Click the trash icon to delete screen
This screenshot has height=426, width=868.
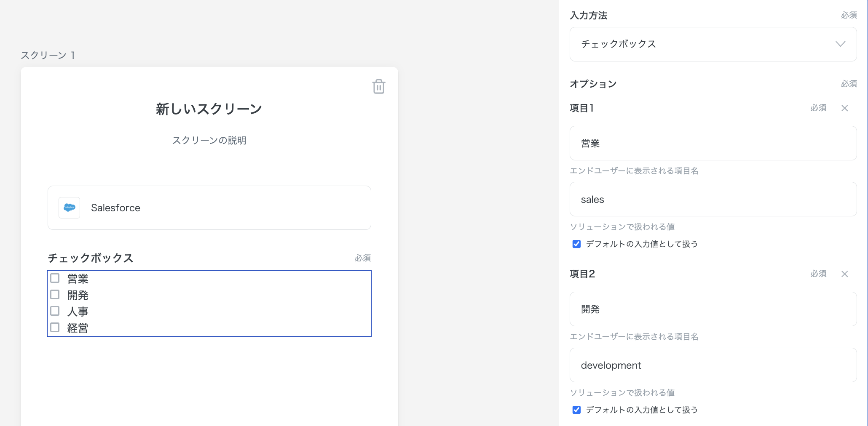pos(378,86)
